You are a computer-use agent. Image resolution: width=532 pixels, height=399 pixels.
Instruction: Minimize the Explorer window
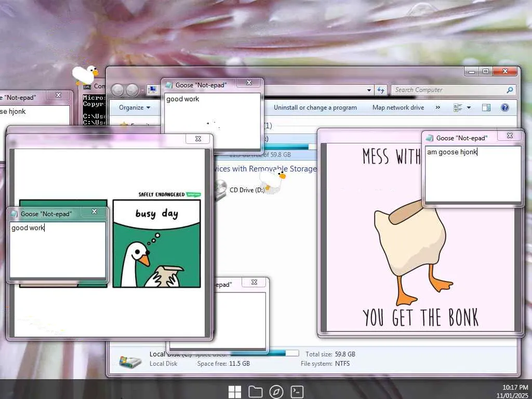point(471,71)
